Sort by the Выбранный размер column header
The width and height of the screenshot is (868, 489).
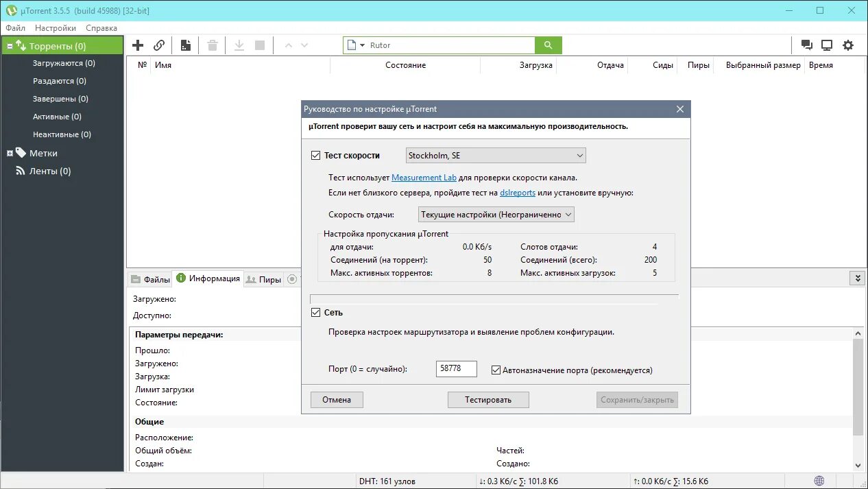click(759, 65)
